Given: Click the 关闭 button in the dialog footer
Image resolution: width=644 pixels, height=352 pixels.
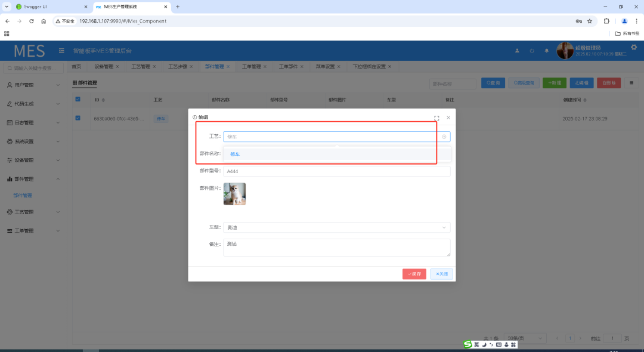Looking at the screenshot, I should point(442,274).
